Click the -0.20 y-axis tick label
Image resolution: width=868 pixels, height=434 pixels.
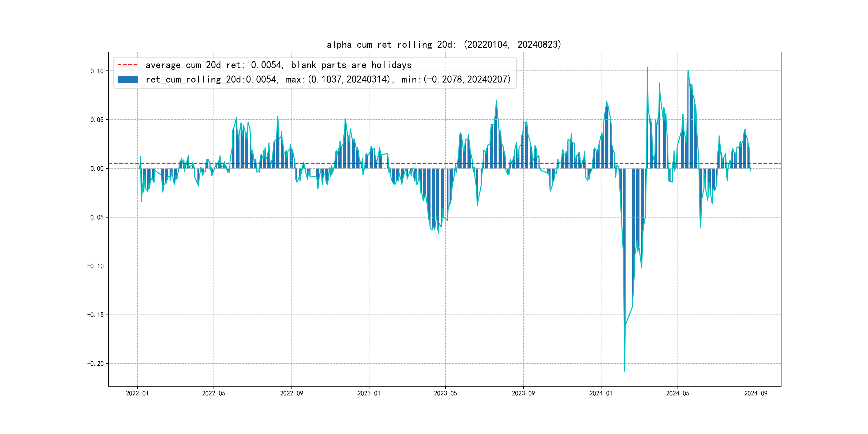click(96, 364)
